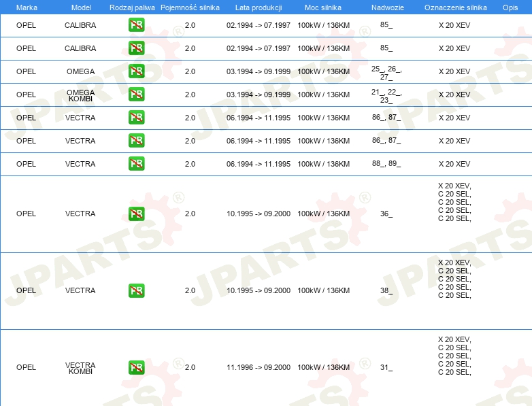This screenshot has width=532, height=406.
Task: Click the Moc silnika column header
Action: 323,7
